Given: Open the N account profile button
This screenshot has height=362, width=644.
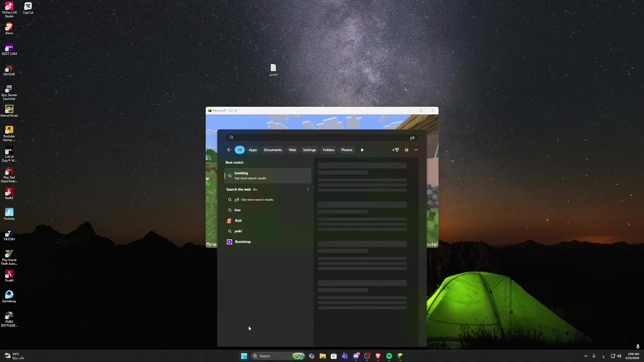Looking at the screenshot, I should 407,150.
